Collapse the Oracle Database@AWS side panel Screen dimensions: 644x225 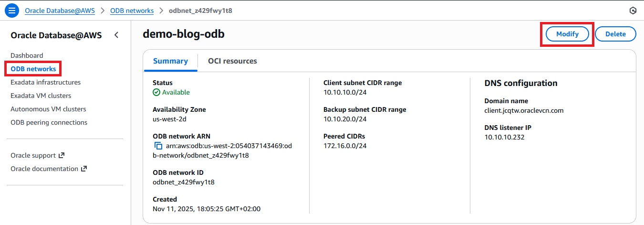(x=116, y=35)
